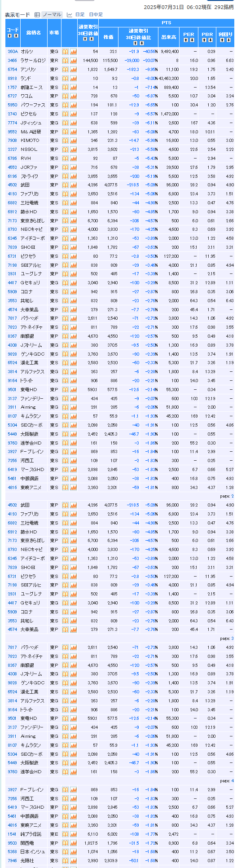237x868 pixels.
Task: Open chart icon for 日本インシュ row
Action: pos(73,852)
